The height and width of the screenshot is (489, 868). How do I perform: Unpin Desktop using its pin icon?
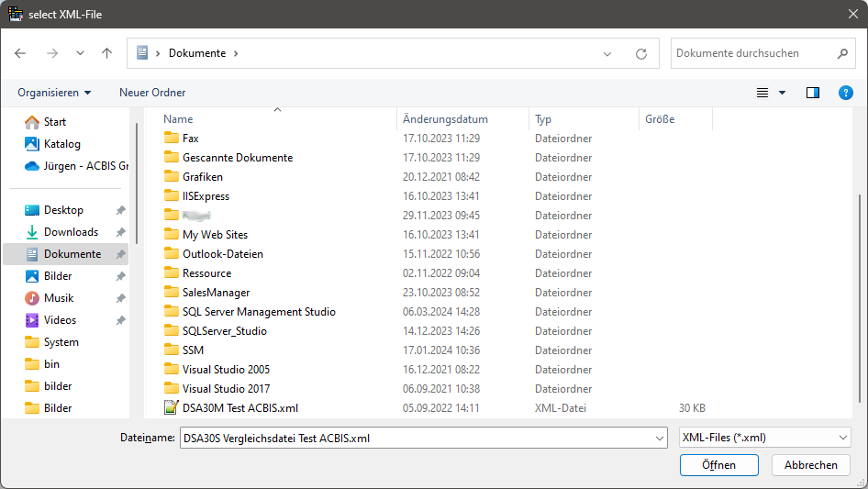click(x=121, y=210)
